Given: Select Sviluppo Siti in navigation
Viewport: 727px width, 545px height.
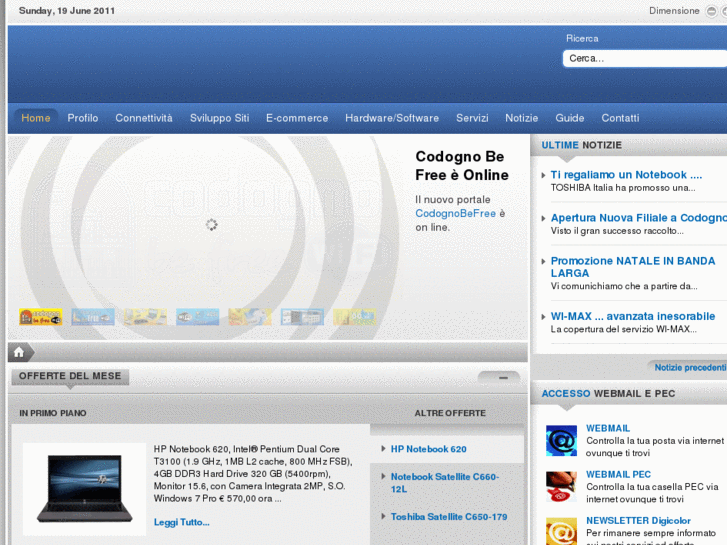Looking at the screenshot, I should pos(219,118).
